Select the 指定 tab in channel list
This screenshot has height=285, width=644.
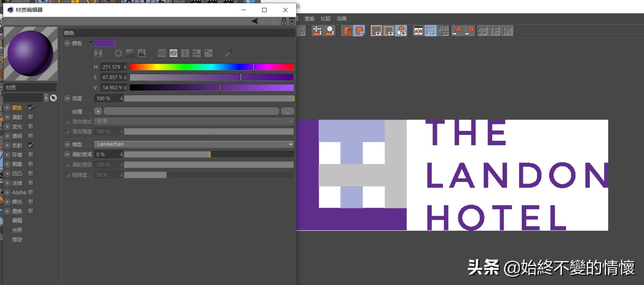click(x=17, y=239)
